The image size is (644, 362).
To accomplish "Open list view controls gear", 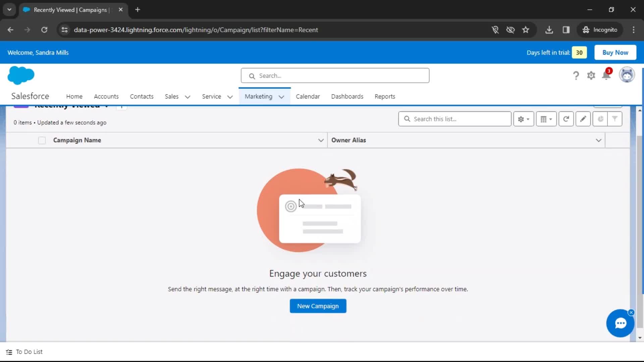I will pyautogui.click(x=524, y=119).
